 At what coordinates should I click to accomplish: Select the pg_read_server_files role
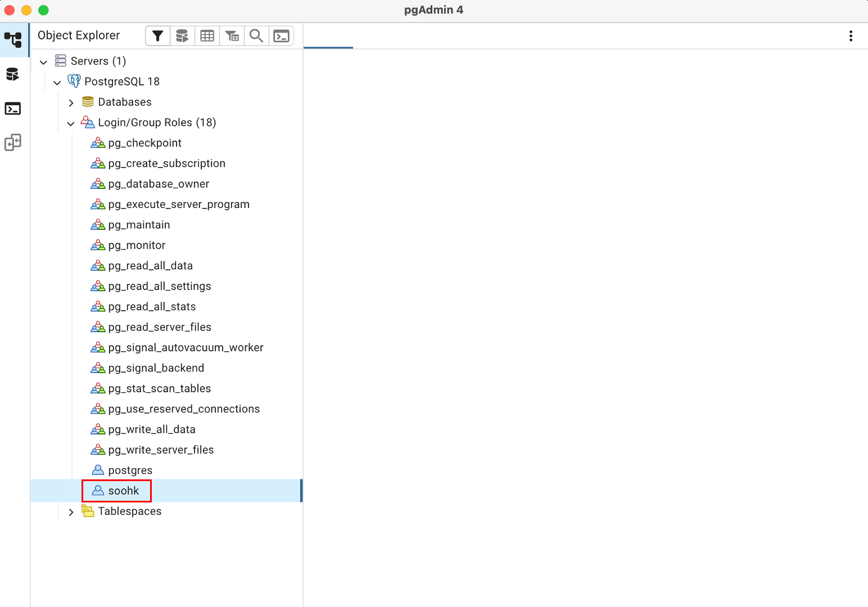pyautogui.click(x=160, y=327)
